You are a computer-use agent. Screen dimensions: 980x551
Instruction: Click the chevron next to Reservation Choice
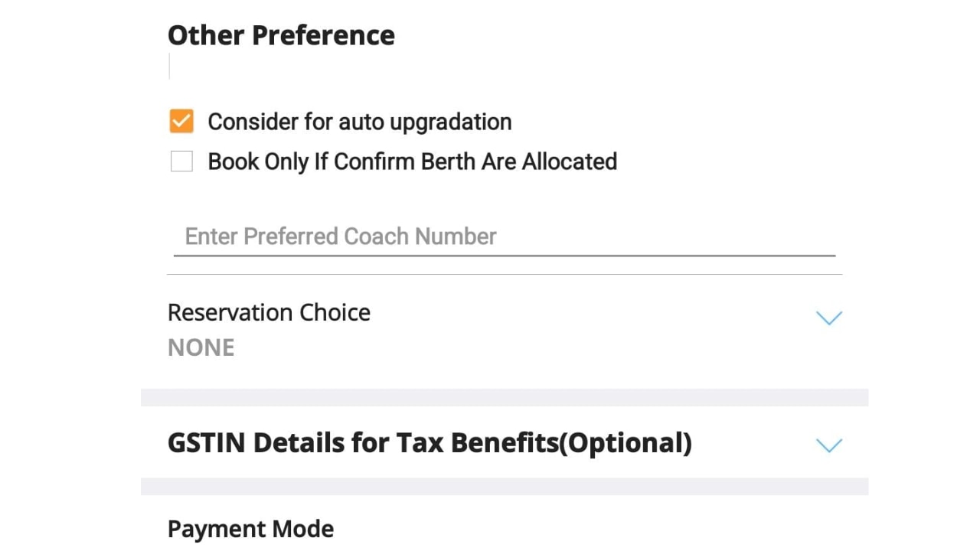click(829, 318)
